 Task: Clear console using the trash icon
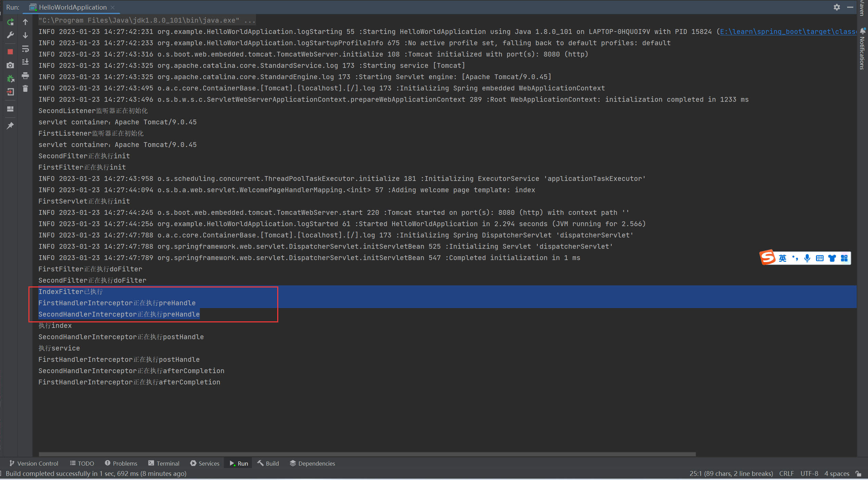point(25,89)
